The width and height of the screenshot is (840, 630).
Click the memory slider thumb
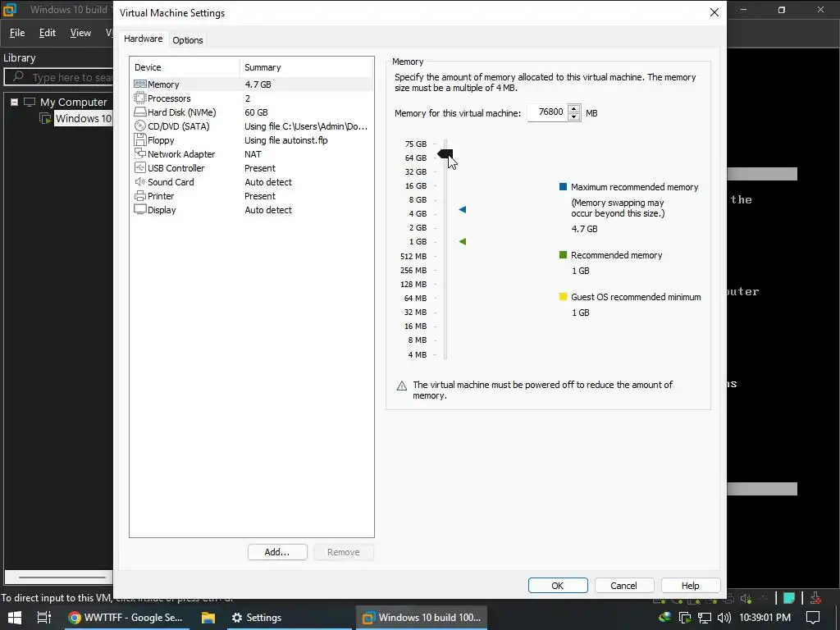(445, 153)
